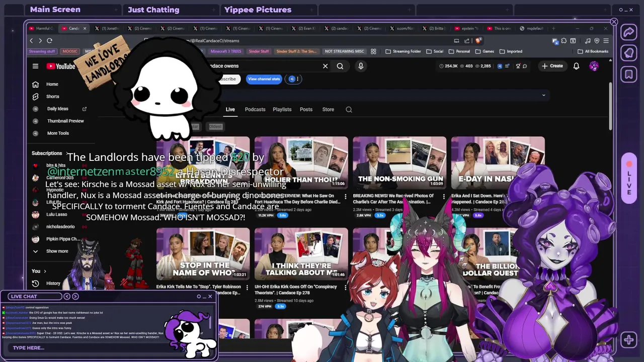Expand the You section chevron
This screenshot has width=644, height=362.
click(45, 271)
